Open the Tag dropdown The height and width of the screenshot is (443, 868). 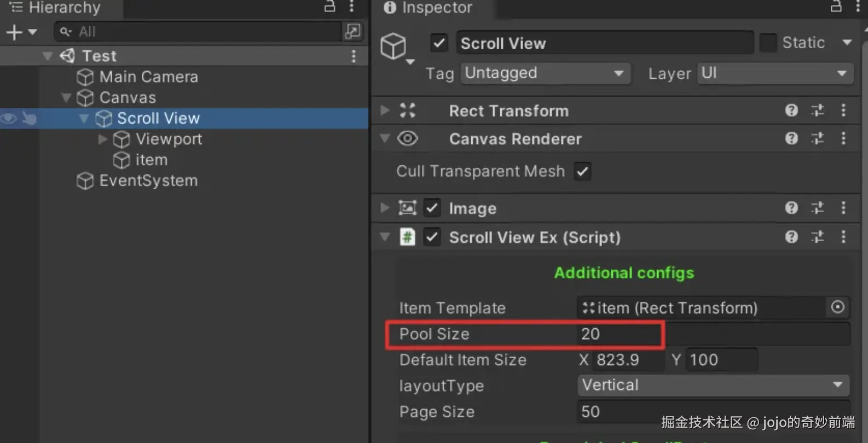(x=545, y=73)
